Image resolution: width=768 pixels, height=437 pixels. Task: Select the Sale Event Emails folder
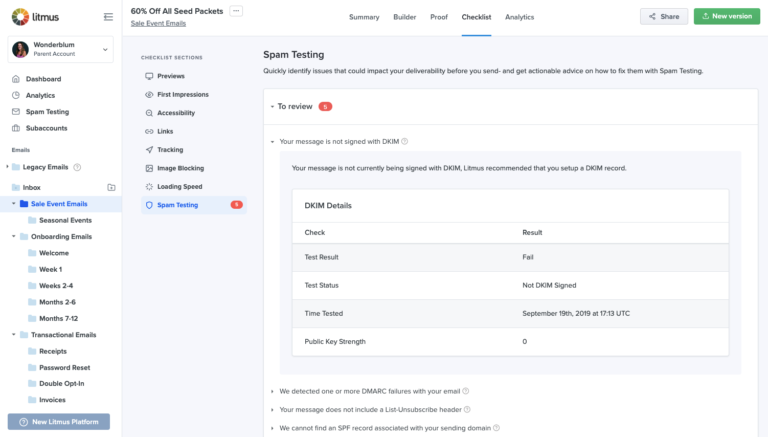(x=59, y=204)
